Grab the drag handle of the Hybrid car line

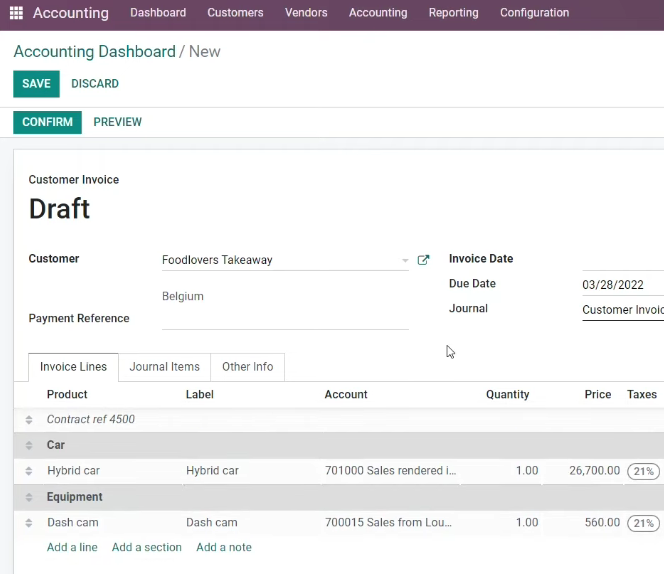click(x=29, y=471)
